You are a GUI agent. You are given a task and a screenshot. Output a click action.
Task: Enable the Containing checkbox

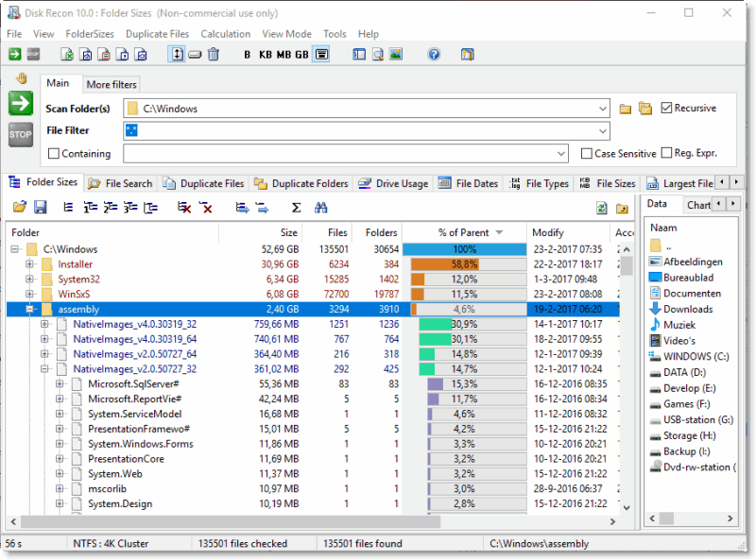click(54, 153)
